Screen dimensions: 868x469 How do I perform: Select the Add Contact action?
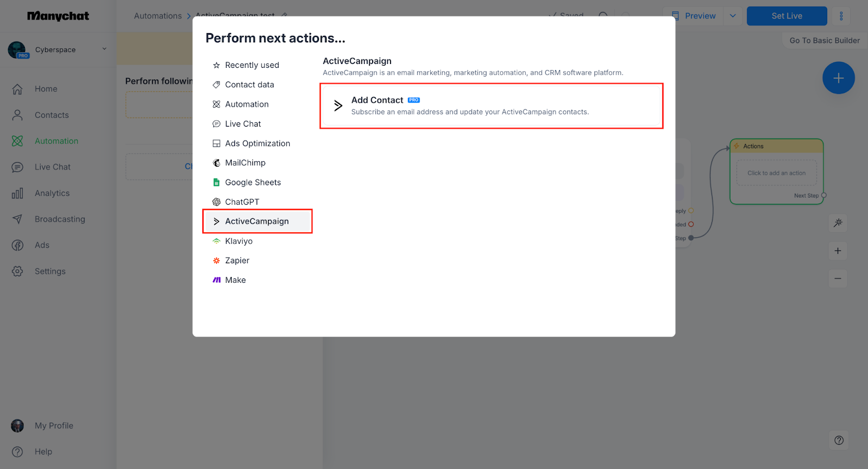click(x=491, y=106)
